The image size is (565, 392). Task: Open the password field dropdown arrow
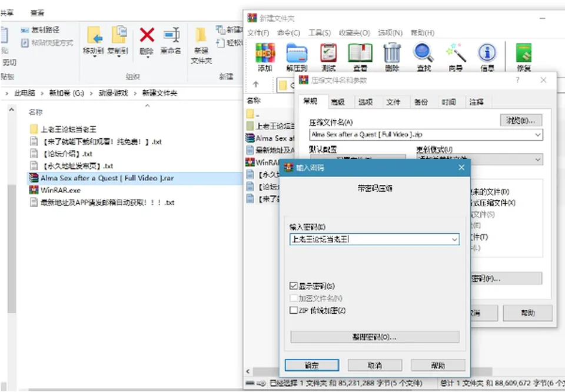(454, 239)
